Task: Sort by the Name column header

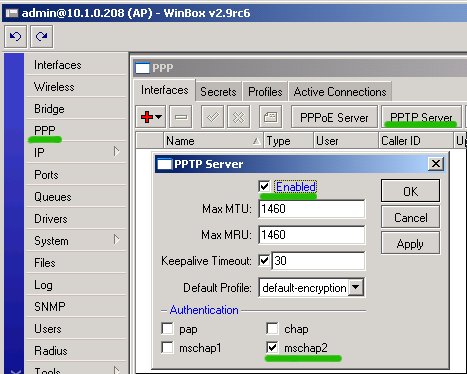Action: [x=213, y=141]
